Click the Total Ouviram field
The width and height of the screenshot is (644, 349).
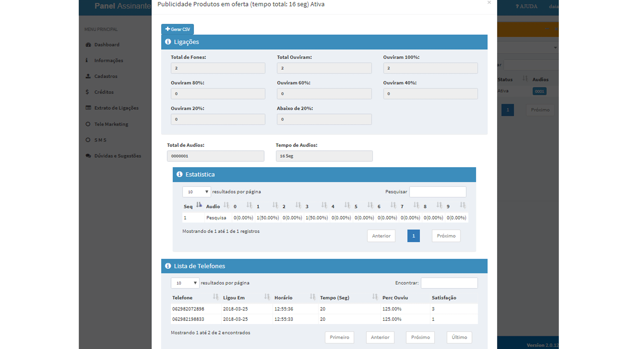pos(324,68)
